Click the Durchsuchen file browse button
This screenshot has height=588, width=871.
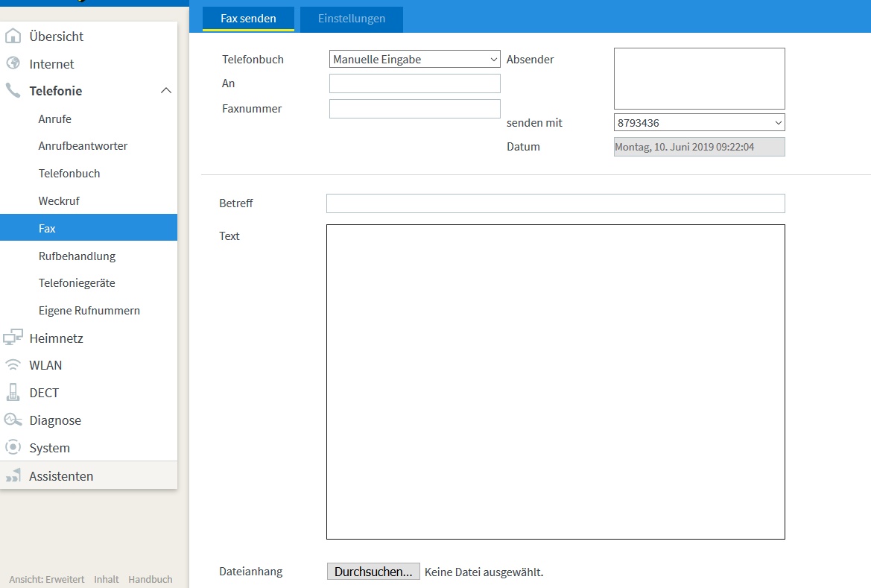click(x=373, y=572)
